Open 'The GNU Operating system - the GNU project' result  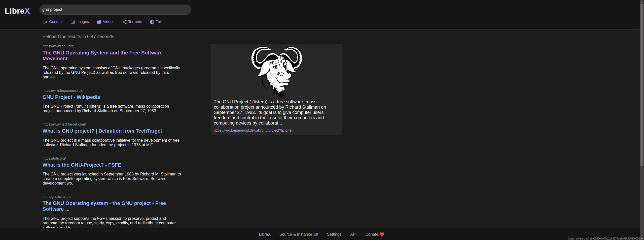point(104,206)
